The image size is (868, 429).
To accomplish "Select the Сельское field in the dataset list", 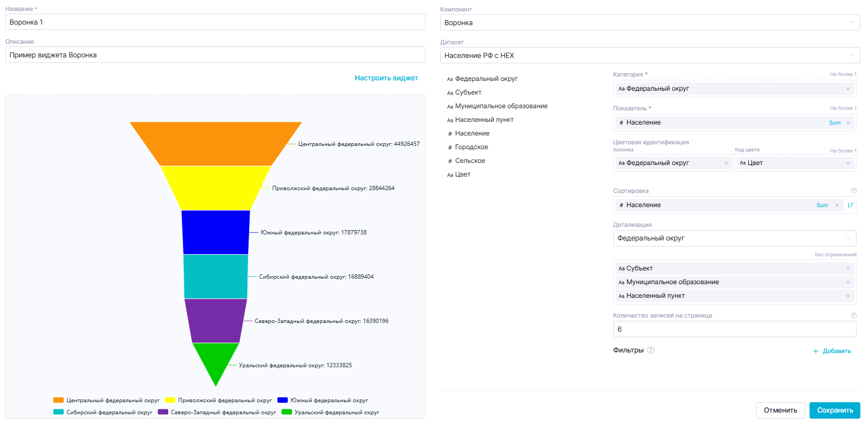I will (470, 161).
